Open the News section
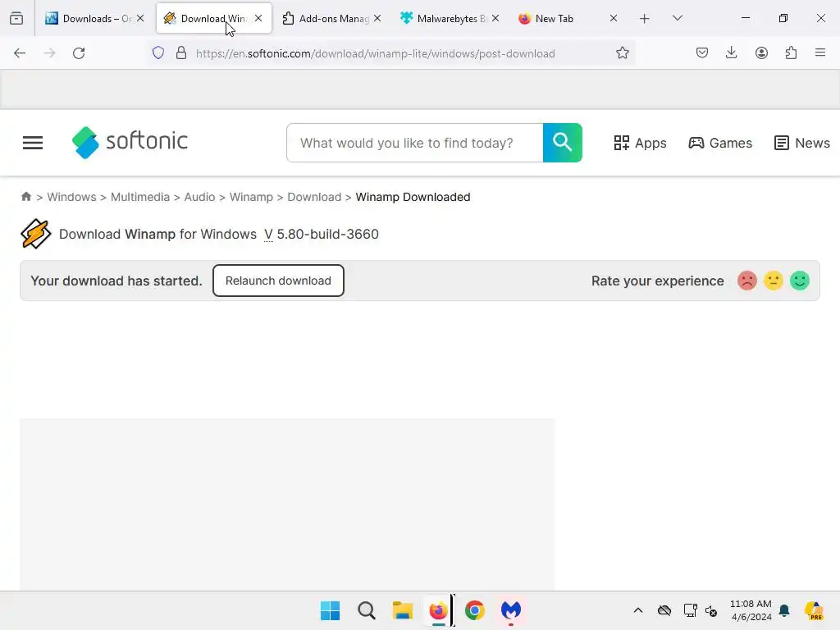Viewport: 840px width, 630px height. click(x=802, y=143)
